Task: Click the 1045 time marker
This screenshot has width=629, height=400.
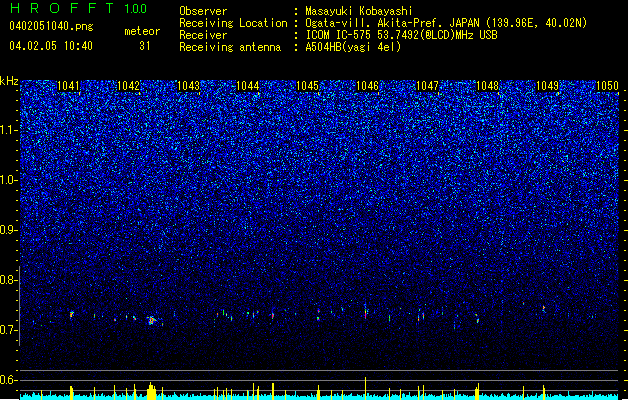Action: click(x=308, y=86)
